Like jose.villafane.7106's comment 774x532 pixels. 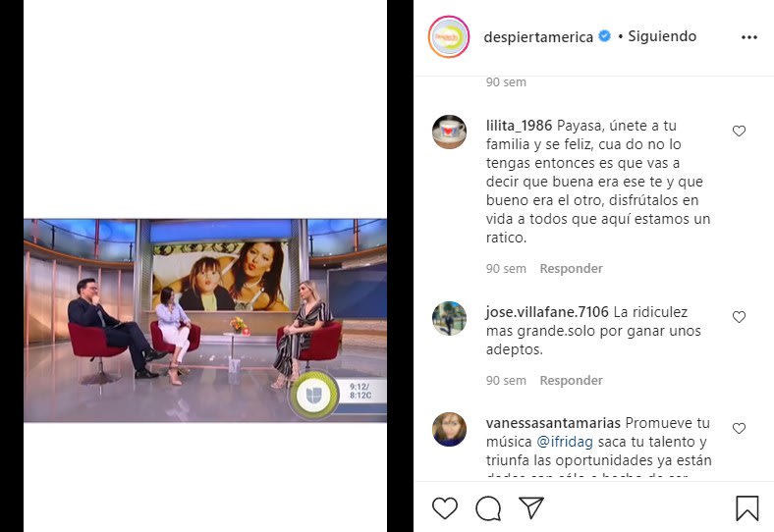click(x=739, y=317)
